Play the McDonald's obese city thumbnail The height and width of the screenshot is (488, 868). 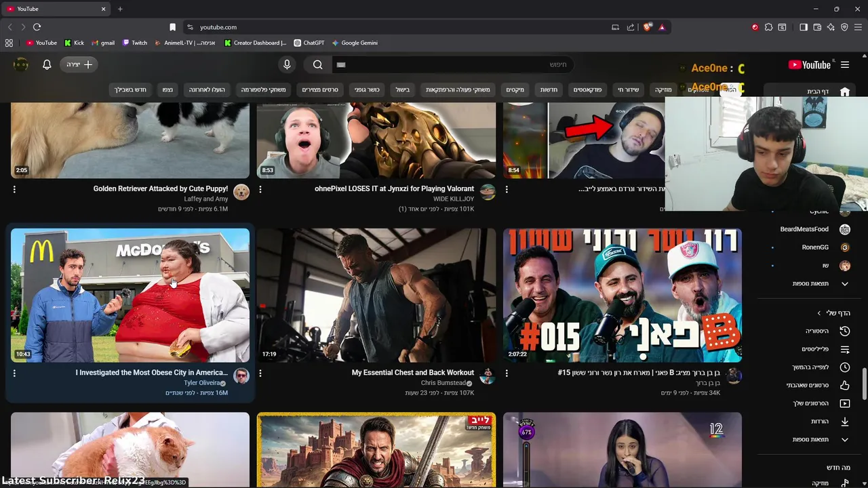click(x=130, y=295)
